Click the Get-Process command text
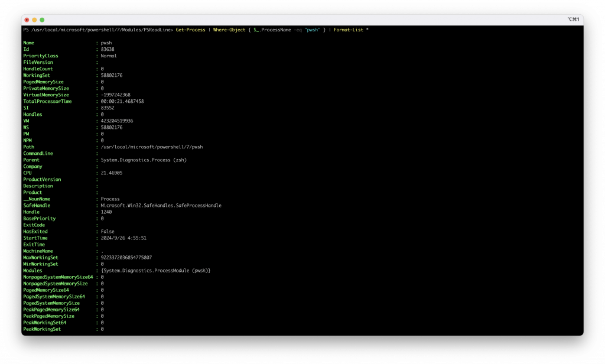Viewport: 605px width, 364px height. (191, 30)
